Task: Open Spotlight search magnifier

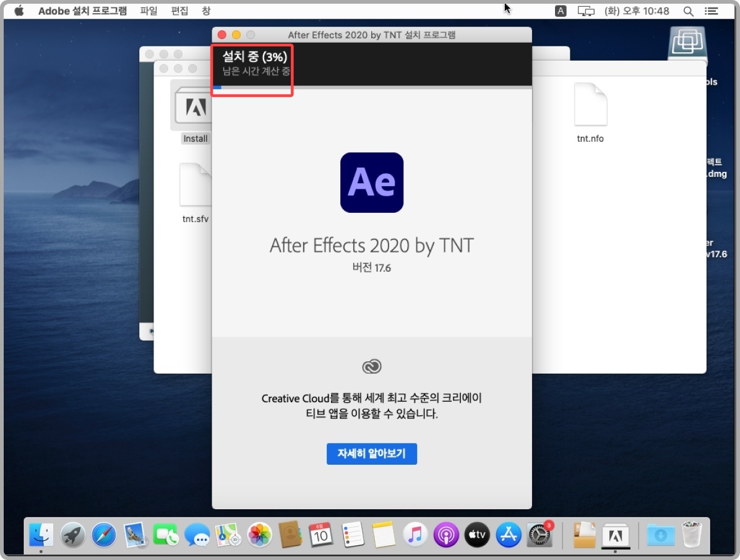Action: pos(688,11)
